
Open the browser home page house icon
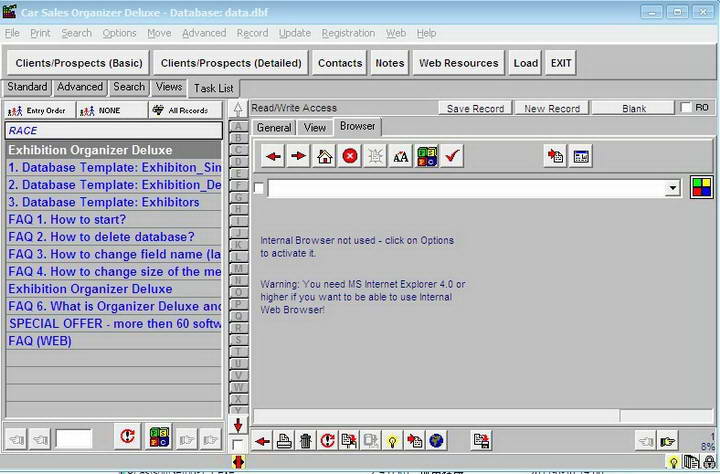click(324, 157)
